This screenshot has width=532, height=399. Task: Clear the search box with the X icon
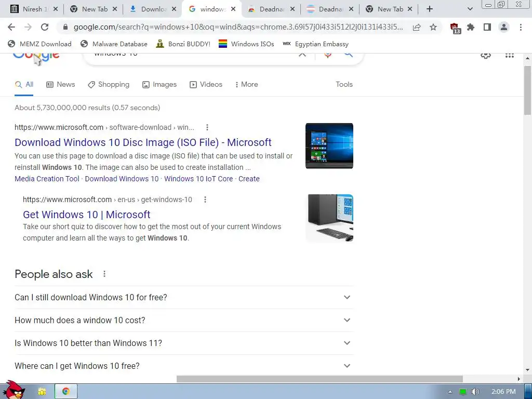pos(302,54)
